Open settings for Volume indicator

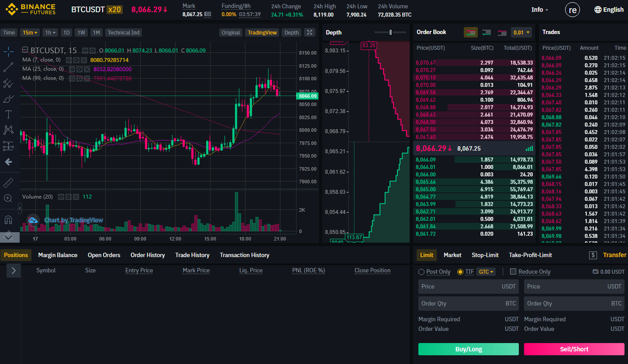[69, 197]
